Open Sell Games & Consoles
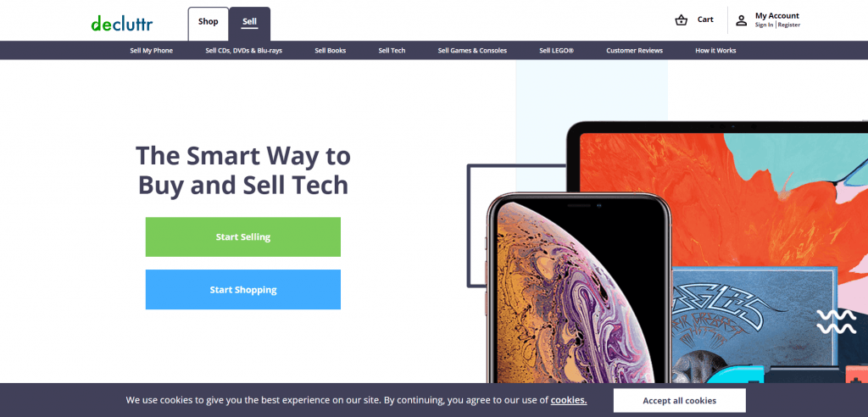The image size is (868, 417). (x=472, y=50)
